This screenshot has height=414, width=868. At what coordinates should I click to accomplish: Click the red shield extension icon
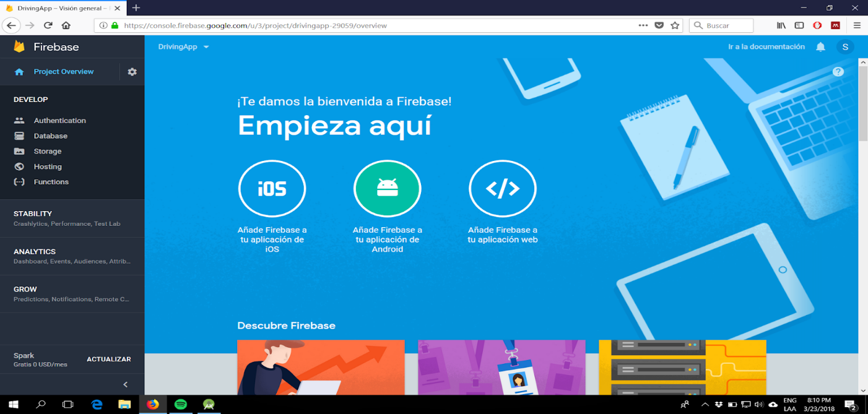coord(817,25)
